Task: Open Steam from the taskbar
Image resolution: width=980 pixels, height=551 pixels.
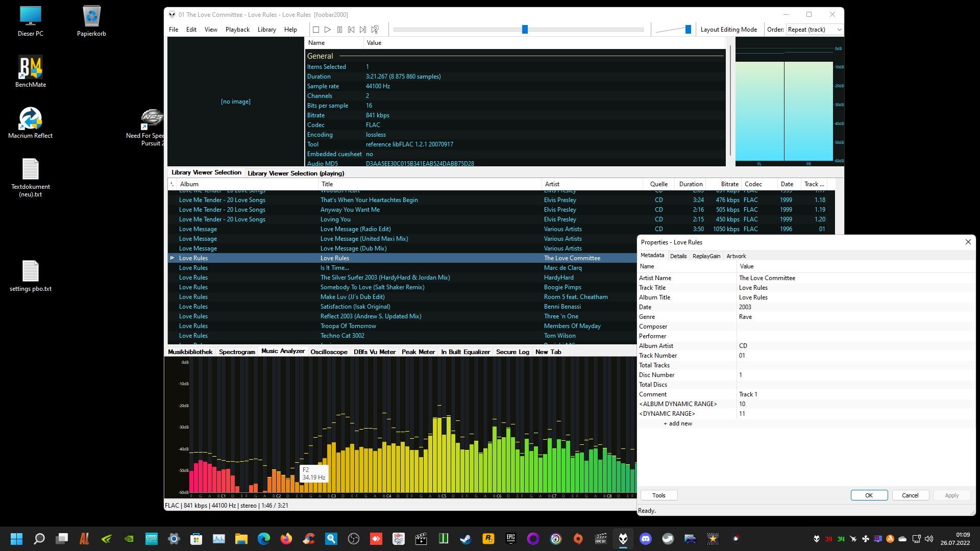Action: [x=465, y=539]
